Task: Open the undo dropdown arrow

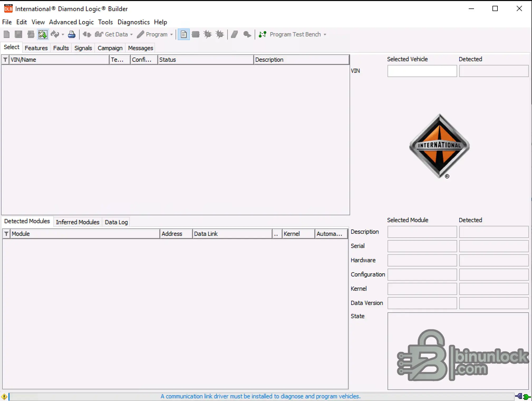Action: (x=63, y=35)
